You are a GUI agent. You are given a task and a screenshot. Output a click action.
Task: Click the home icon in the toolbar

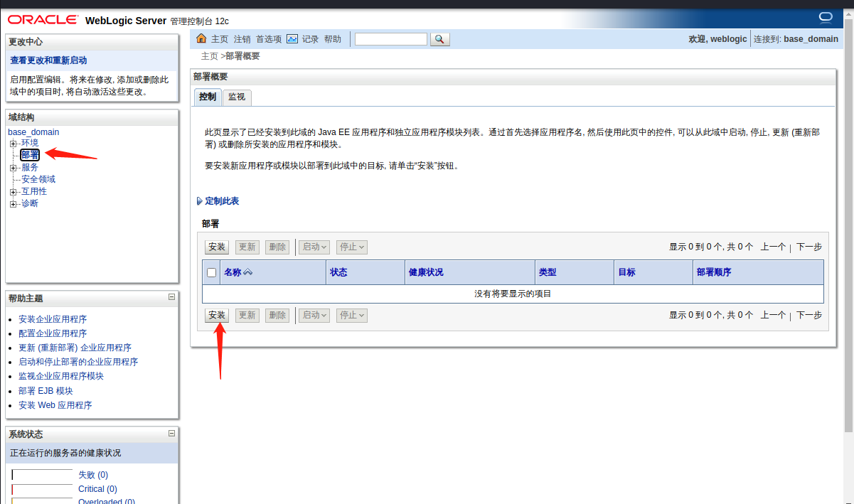click(x=201, y=39)
